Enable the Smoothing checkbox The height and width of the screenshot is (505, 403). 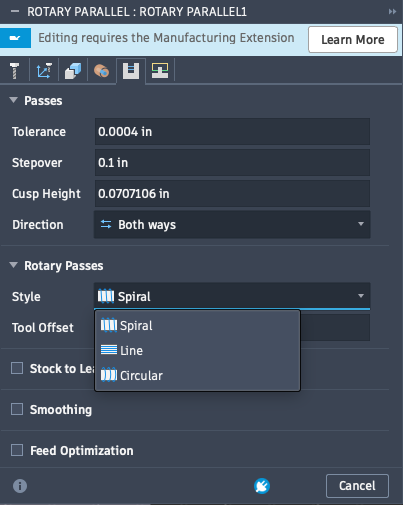click(17, 409)
